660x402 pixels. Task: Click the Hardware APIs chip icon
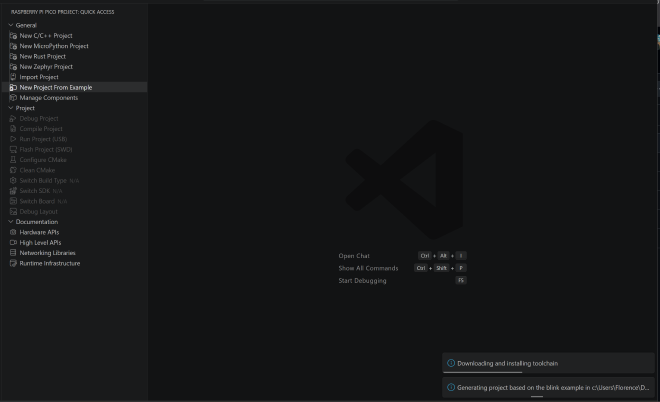pyautogui.click(x=13, y=232)
